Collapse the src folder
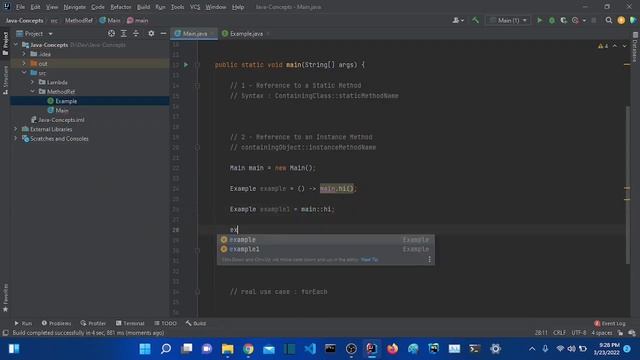 tap(24, 73)
